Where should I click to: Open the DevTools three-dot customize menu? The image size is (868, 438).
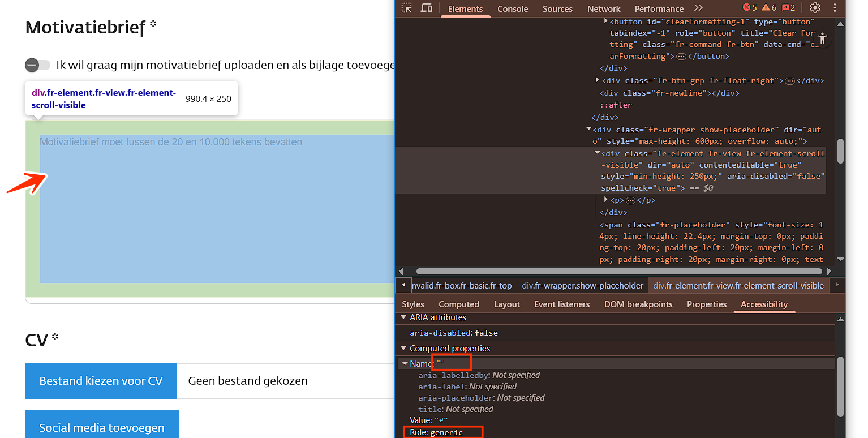coord(835,8)
